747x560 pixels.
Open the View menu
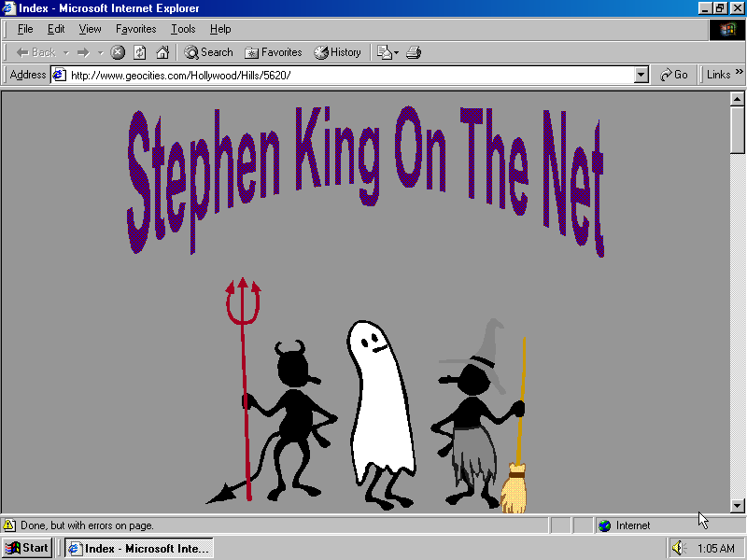pyautogui.click(x=90, y=29)
